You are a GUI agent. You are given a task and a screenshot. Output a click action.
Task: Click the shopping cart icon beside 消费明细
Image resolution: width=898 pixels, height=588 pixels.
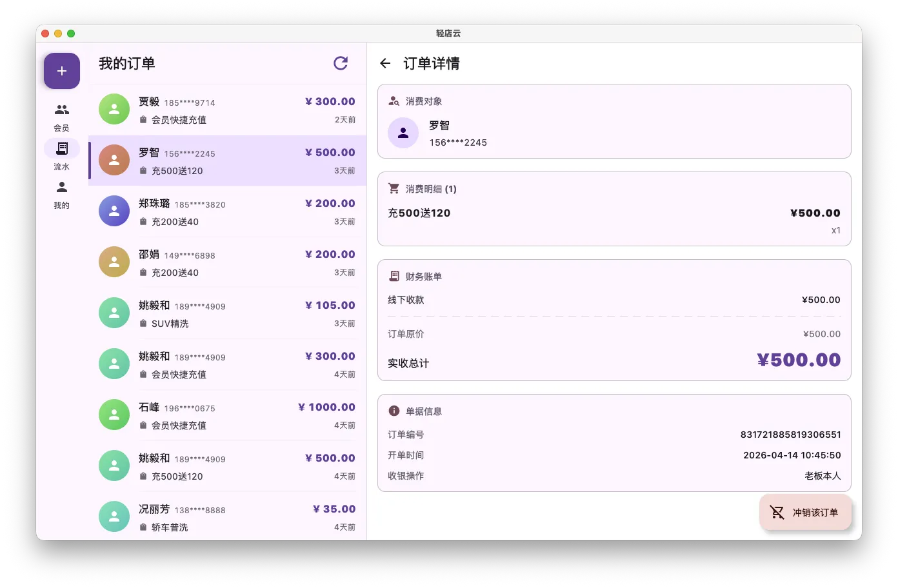tap(393, 188)
